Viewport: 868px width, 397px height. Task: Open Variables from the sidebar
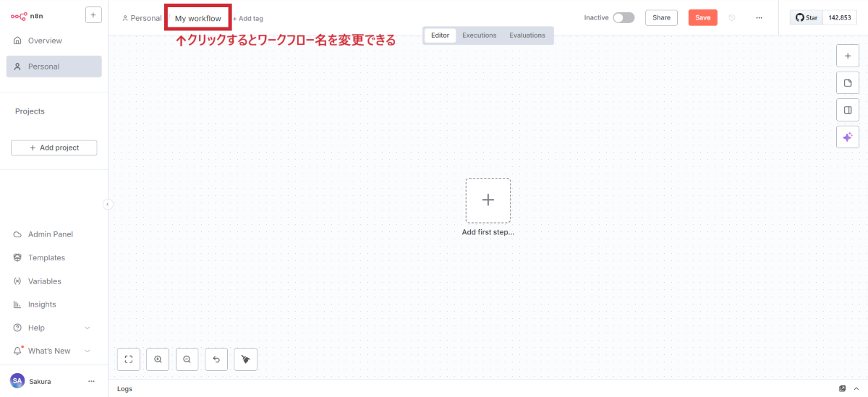[x=45, y=281]
